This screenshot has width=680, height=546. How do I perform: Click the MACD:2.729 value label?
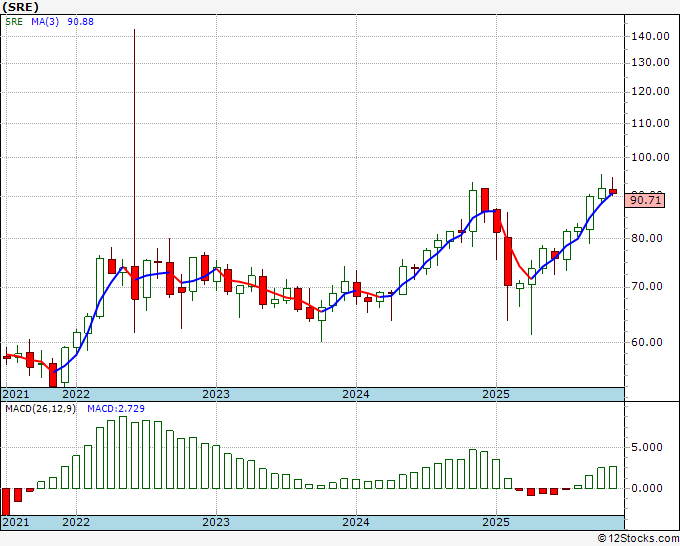coord(116,409)
